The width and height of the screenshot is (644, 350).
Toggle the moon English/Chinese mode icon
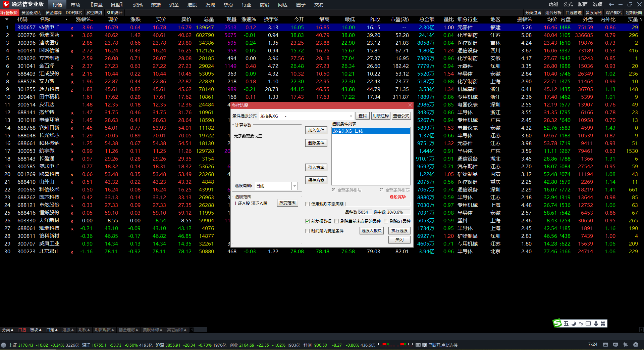[574, 323]
